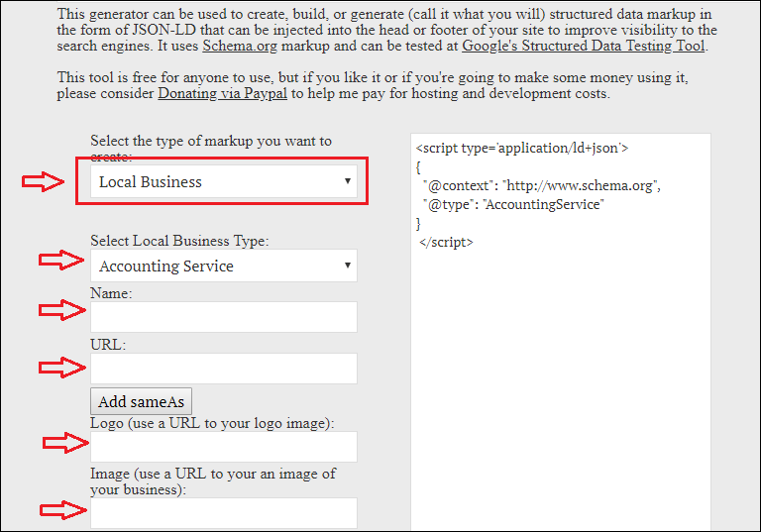The height and width of the screenshot is (532, 761).
Task: Click the red arrow pointing at URL field
Action: point(58,368)
